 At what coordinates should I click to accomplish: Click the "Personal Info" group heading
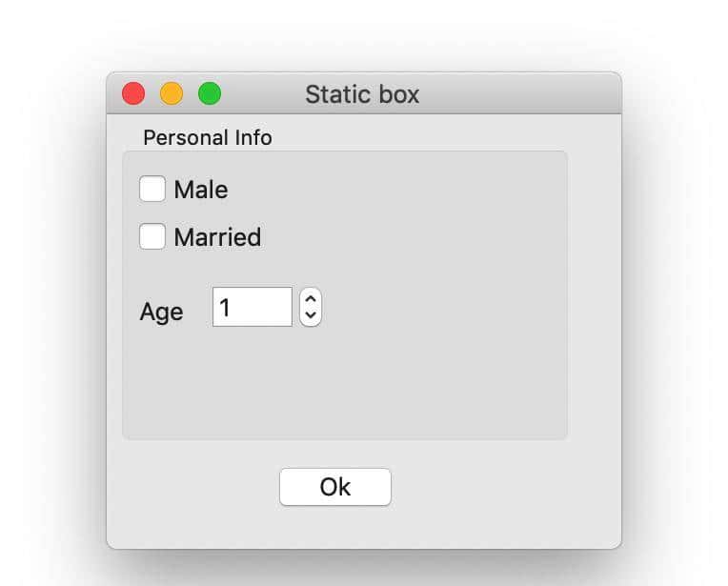pos(208,138)
